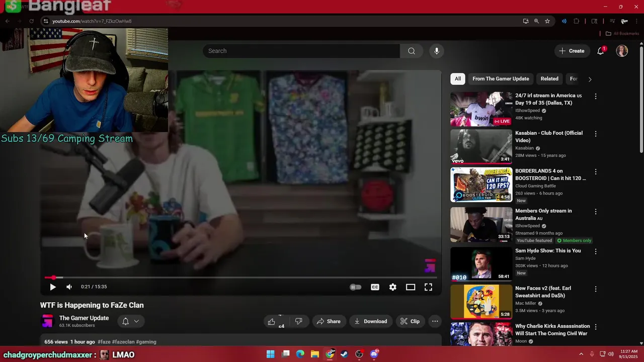This screenshot has width=644, height=362.
Task: Click the red video progress bar
Action: (240, 278)
